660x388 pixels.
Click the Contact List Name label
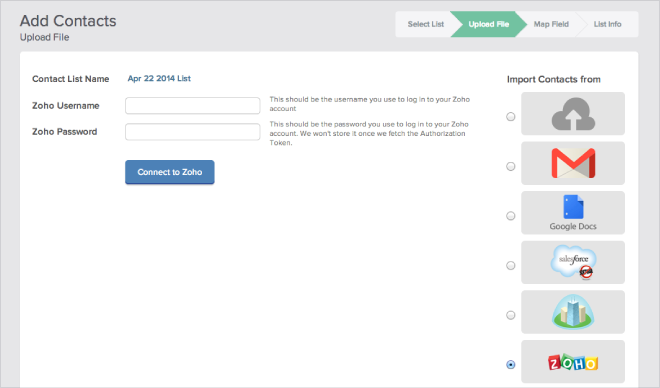tap(71, 79)
